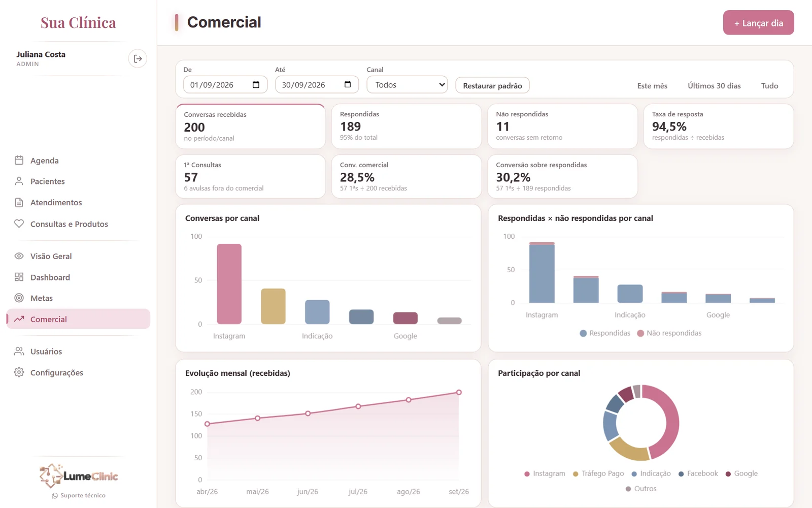Image resolution: width=812 pixels, height=508 pixels.
Task: Click the logout icon beside Juliana Costa
Action: coord(138,59)
